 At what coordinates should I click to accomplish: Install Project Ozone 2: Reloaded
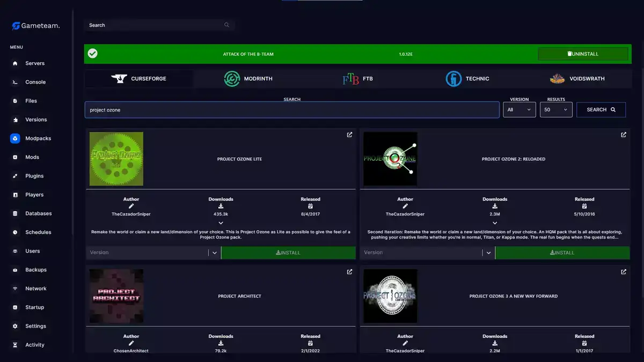coord(562,253)
